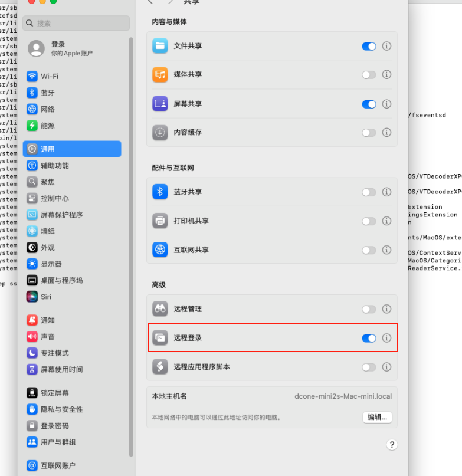Click the 媒体共享 music icon
This screenshot has width=462, height=476.
click(x=160, y=74)
